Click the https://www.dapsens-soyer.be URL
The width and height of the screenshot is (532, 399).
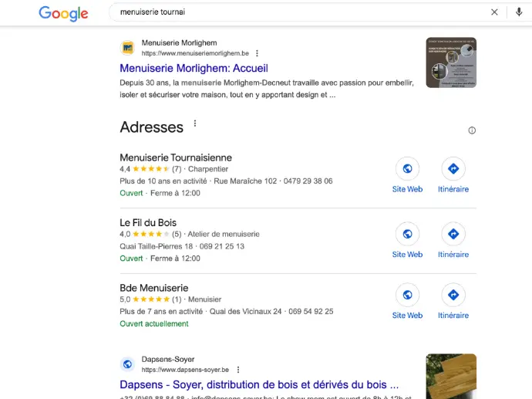(185, 370)
